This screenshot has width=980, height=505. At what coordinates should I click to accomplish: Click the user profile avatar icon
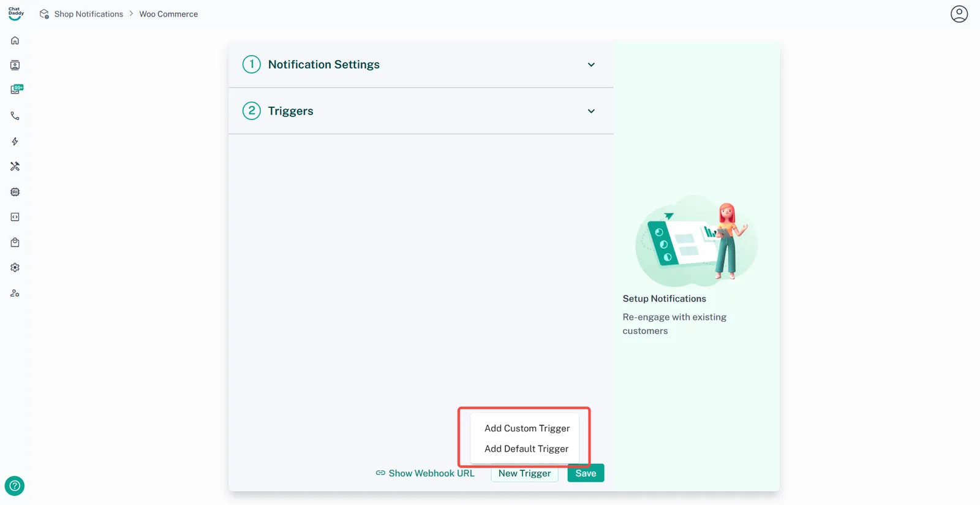click(x=959, y=14)
